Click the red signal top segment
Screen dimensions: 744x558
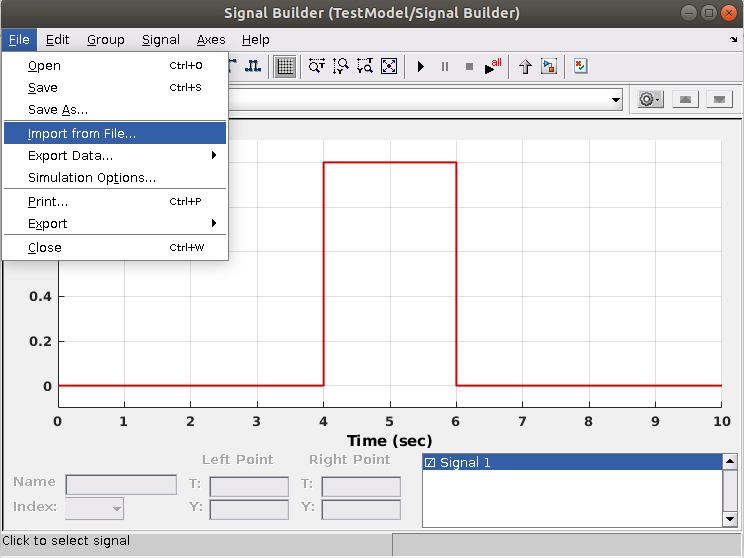click(390, 162)
